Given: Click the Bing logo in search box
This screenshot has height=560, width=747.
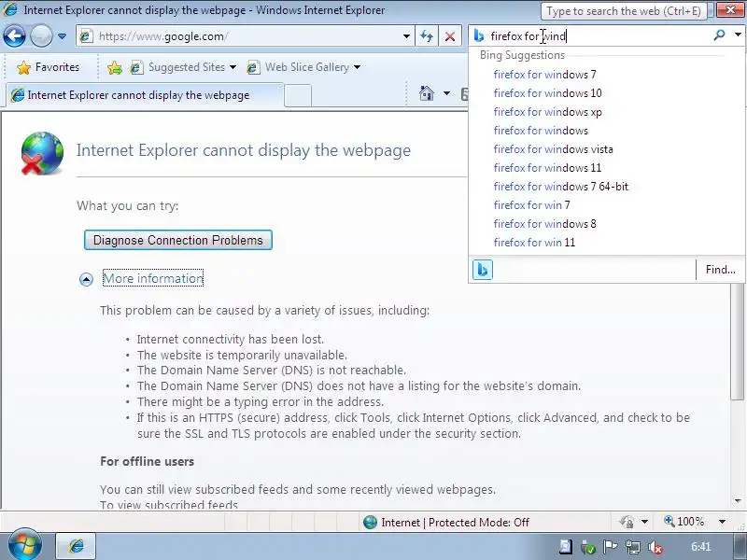Looking at the screenshot, I should (x=479, y=35).
